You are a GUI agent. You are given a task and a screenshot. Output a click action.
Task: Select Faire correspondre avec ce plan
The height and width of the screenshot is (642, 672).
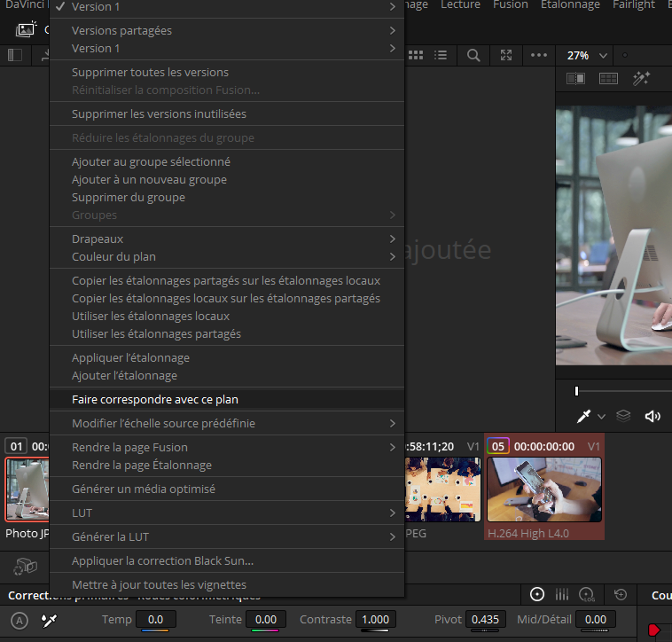[155, 399]
